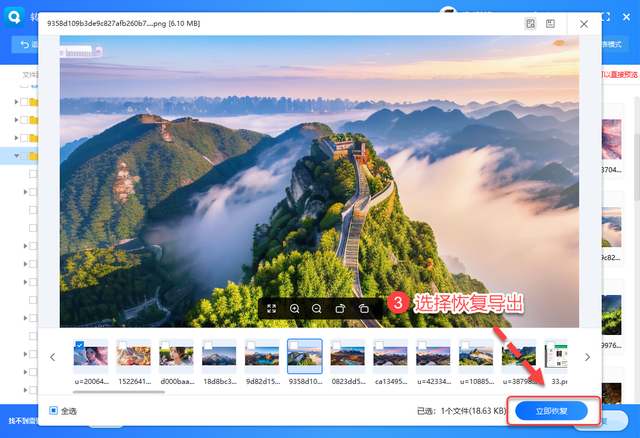Click the save disk icon in the dialog header

pos(550,24)
